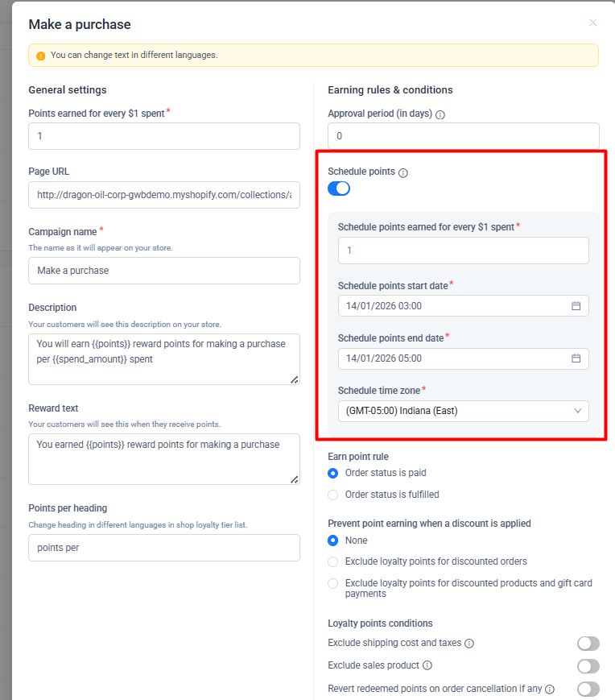Screen dimensions: 615x700
Task: Select Order status is fulfilled
Action: [x=333, y=495]
